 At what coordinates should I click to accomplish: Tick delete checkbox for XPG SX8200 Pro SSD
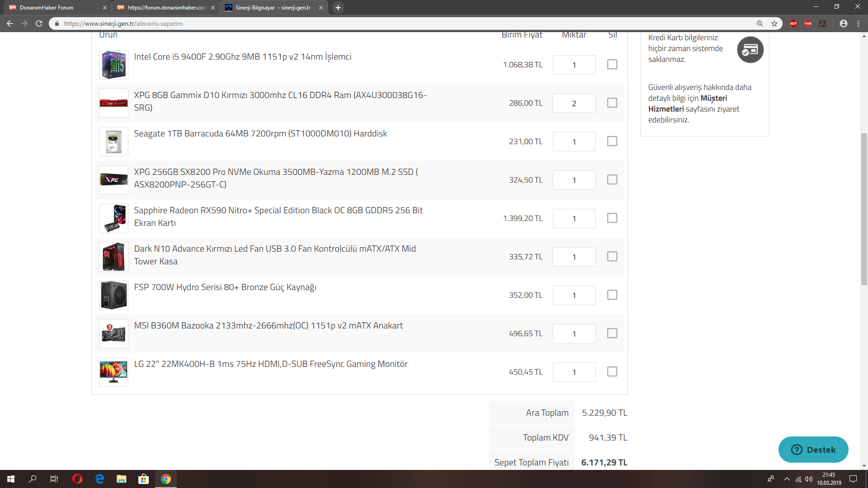pyautogui.click(x=612, y=180)
